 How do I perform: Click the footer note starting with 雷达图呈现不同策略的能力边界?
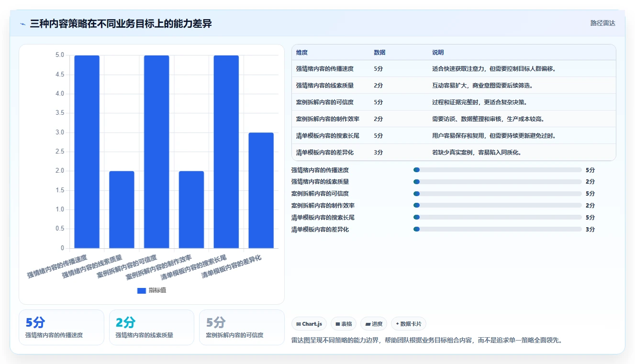pyautogui.click(x=426, y=341)
